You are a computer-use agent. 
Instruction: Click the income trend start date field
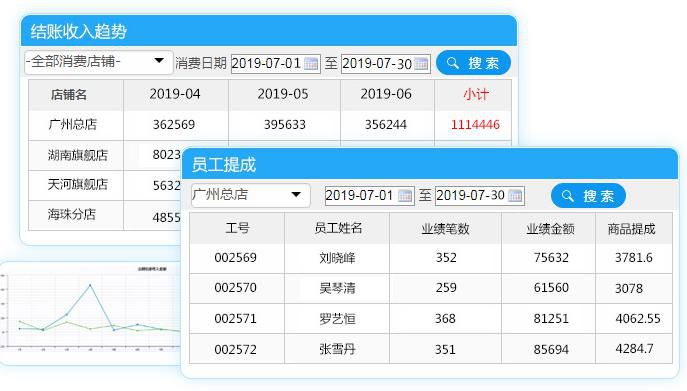tap(276, 64)
